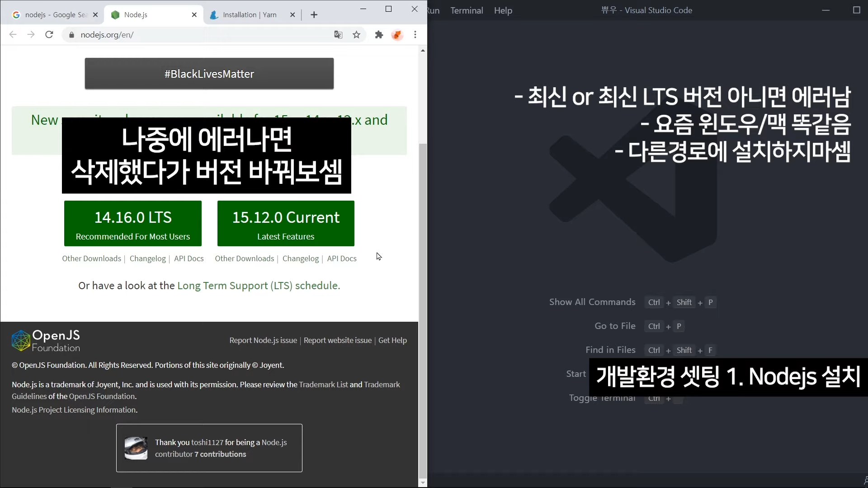Download Node.js 15.12.0 Current

click(x=286, y=224)
